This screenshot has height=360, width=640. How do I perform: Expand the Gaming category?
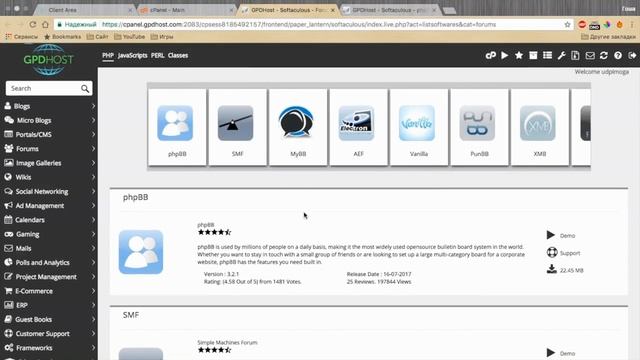[x=49, y=234]
